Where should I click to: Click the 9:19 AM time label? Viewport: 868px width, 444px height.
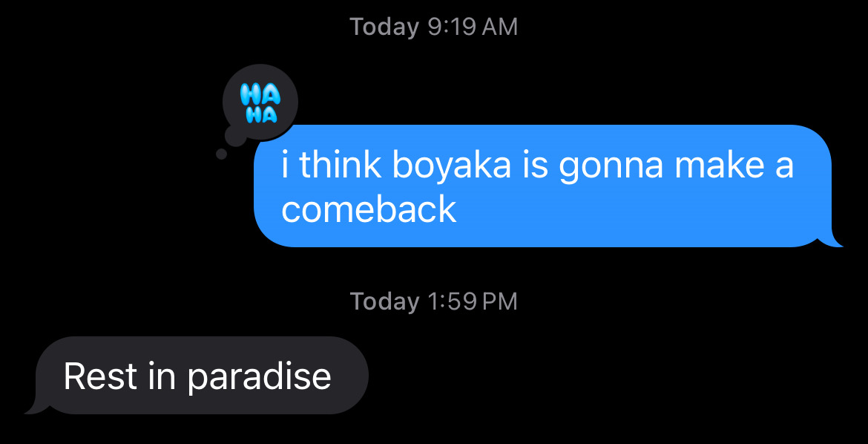[x=473, y=27]
